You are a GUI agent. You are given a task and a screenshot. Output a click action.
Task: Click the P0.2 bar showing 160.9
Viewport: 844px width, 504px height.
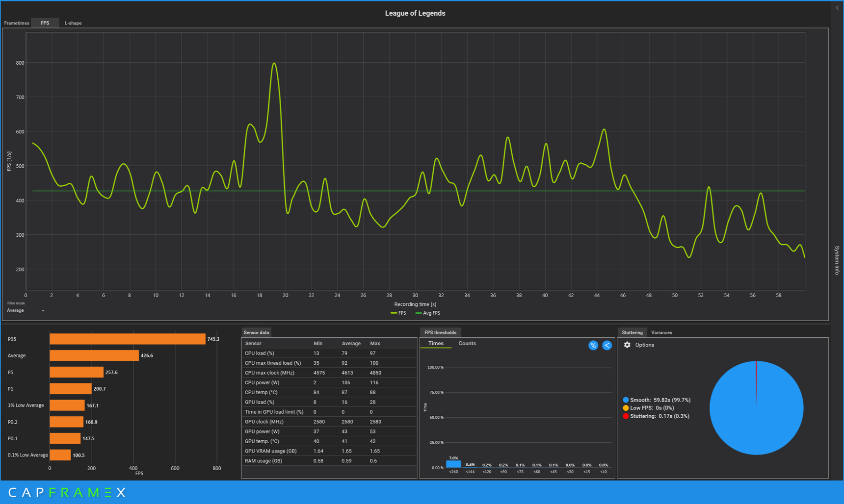coord(66,422)
